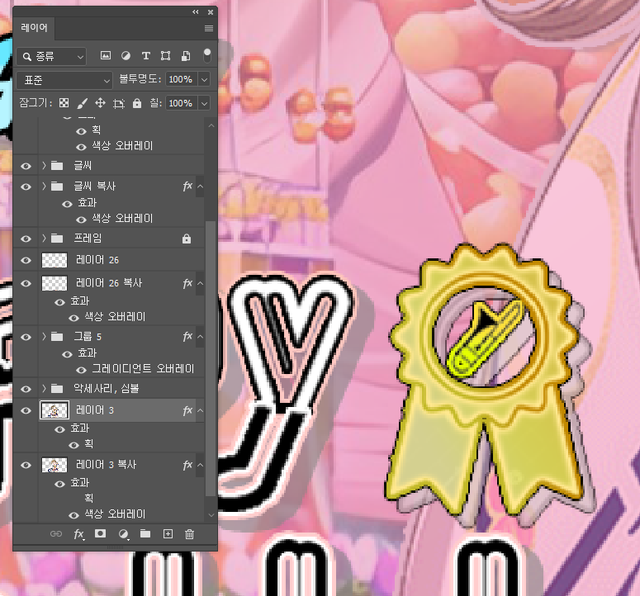Open the layers panel hamburger menu

208,29
